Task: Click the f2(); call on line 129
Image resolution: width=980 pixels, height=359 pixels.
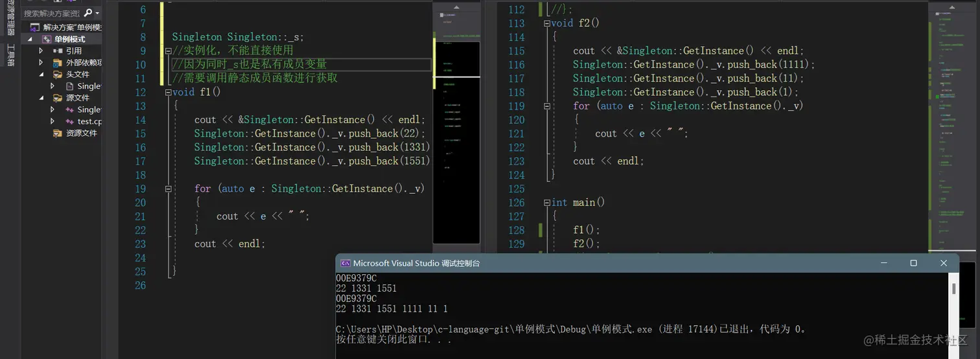Action: pos(587,244)
